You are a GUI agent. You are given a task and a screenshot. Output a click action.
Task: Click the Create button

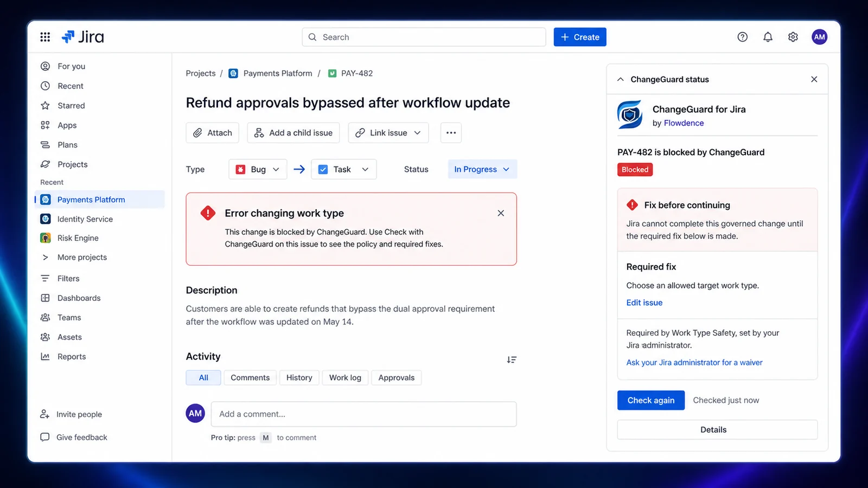point(580,37)
